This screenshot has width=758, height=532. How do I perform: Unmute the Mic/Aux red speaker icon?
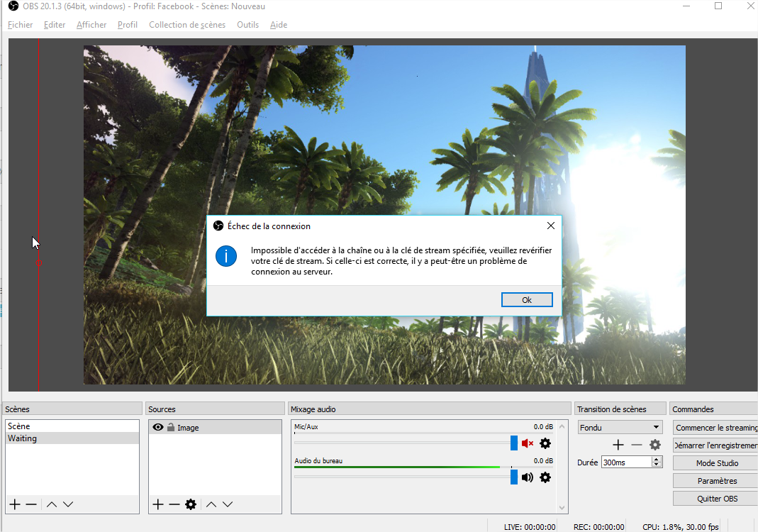point(528,443)
